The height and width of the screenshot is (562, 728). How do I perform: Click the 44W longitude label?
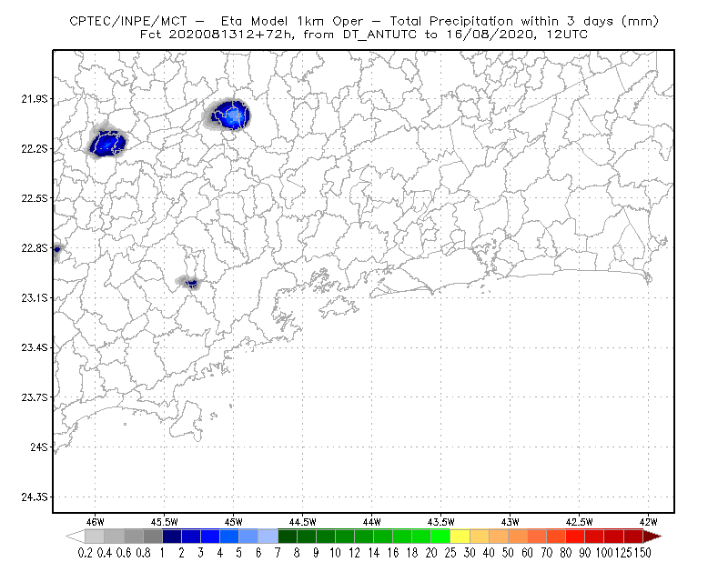pos(371,522)
